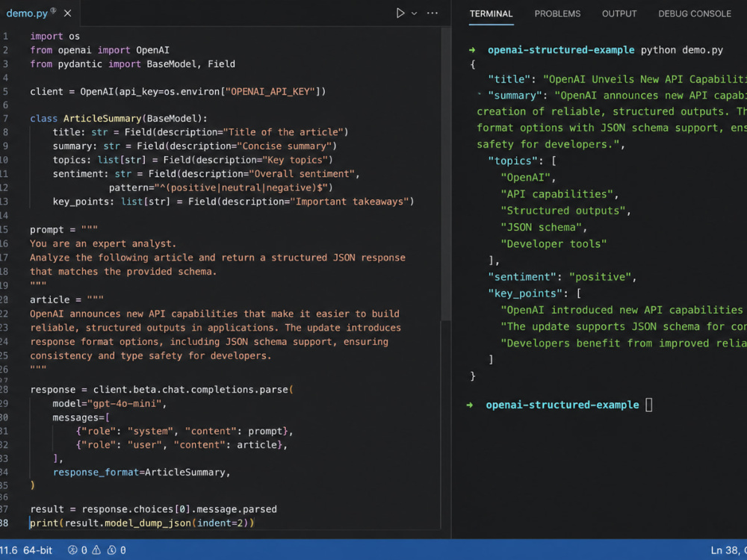
Task: Click "sentiment" key in terminal output
Action: [x=521, y=277]
